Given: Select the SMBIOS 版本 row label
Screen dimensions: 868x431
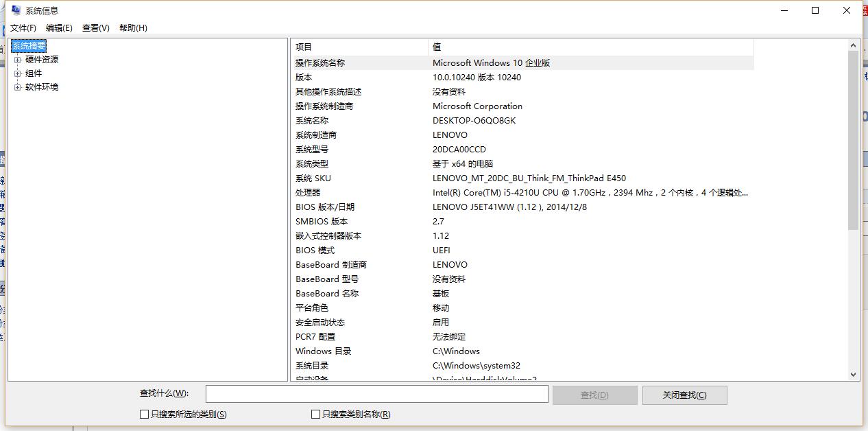Looking at the screenshot, I should click(x=322, y=222).
